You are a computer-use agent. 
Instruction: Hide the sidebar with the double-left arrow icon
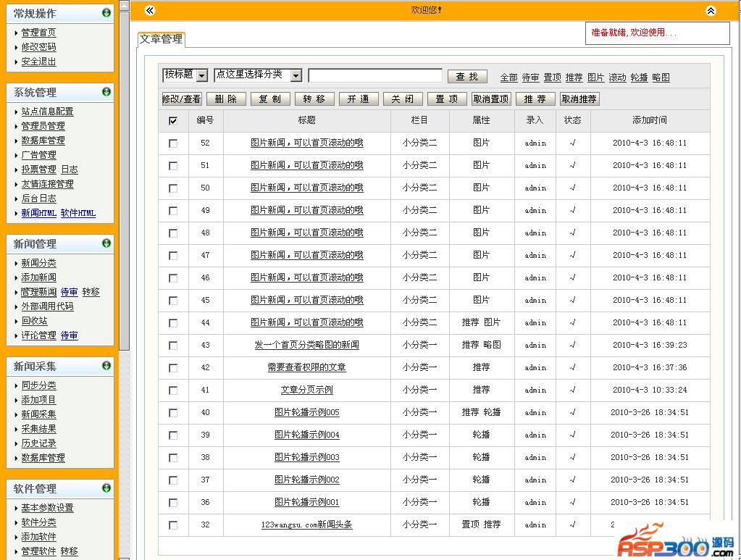[x=149, y=10]
